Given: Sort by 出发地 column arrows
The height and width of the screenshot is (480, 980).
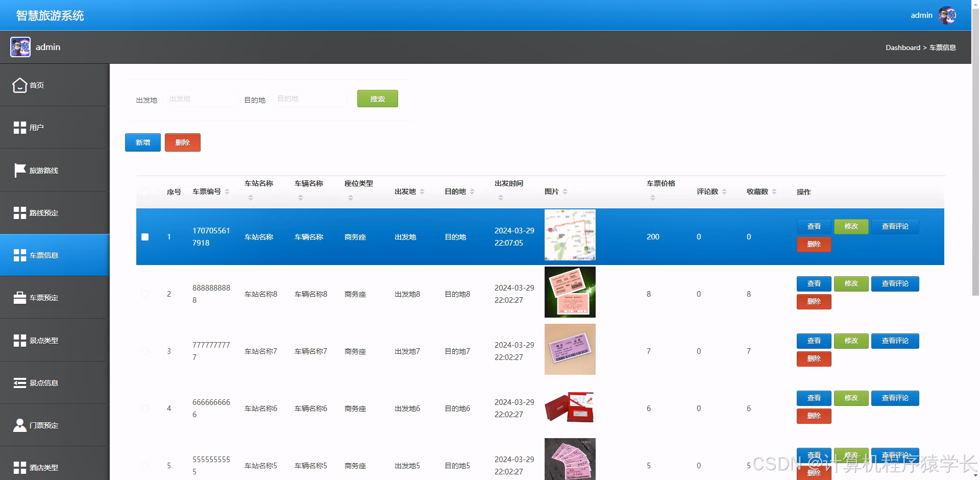Looking at the screenshot, I should pos(422,191).
